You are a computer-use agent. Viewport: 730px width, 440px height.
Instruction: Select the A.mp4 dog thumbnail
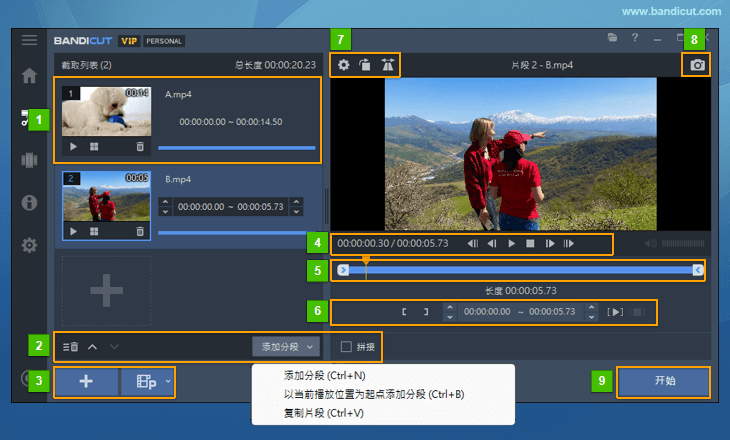click(107, 111)
